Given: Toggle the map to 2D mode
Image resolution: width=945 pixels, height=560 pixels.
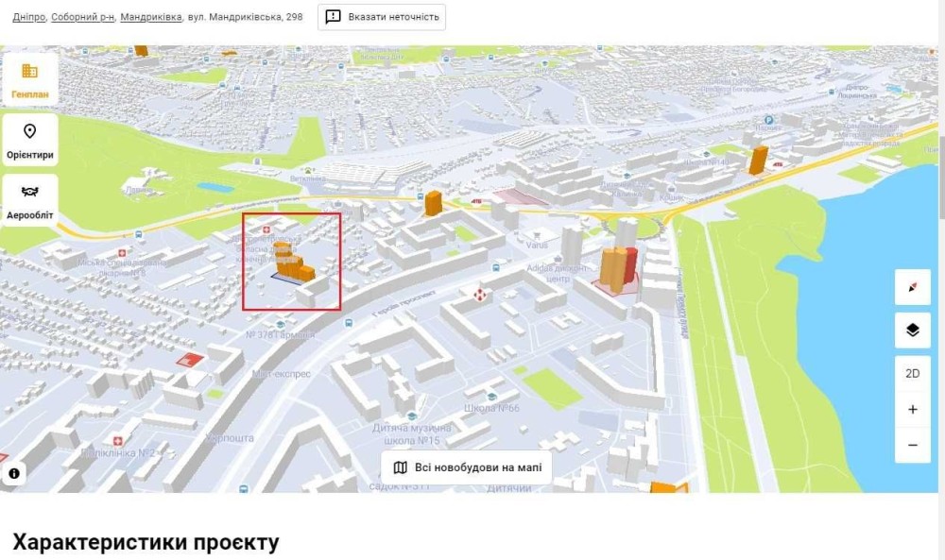Looking at the screenshot, I should [x=912, y=373].
